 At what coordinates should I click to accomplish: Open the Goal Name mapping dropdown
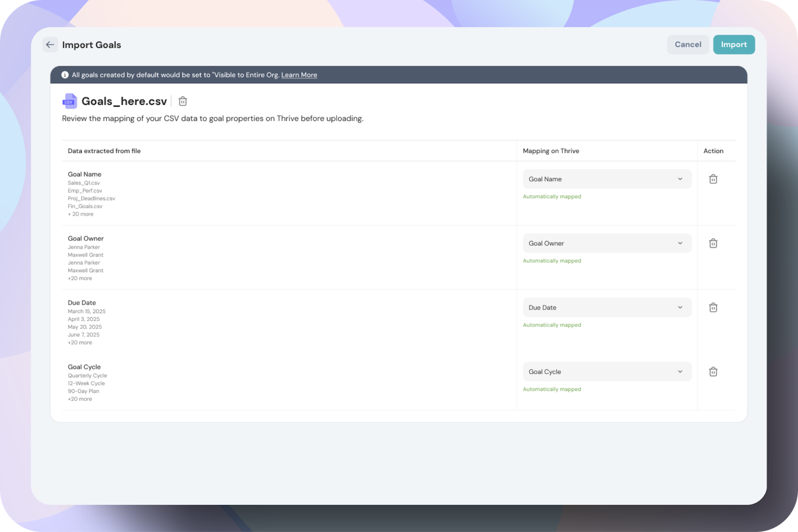607,179
